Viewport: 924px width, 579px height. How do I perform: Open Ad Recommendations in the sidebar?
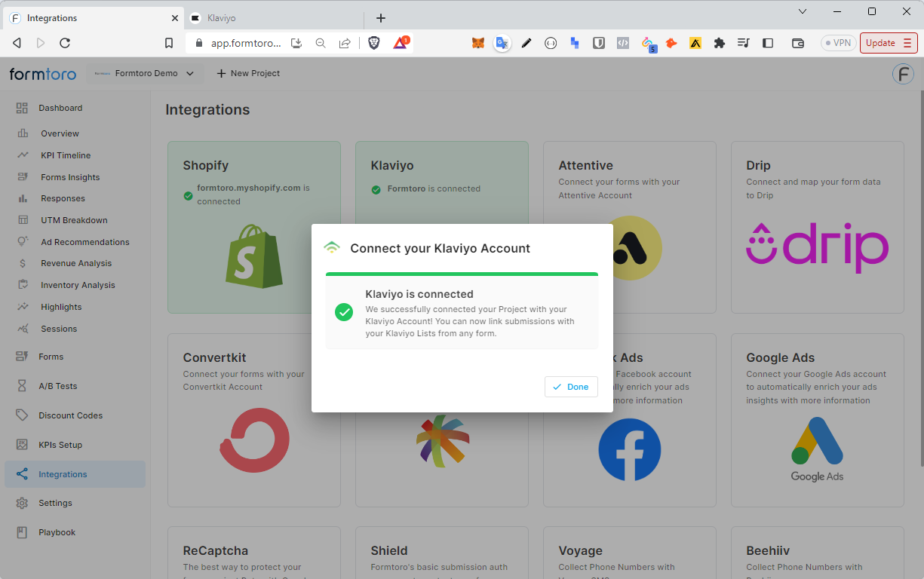(x=85, y=242)
